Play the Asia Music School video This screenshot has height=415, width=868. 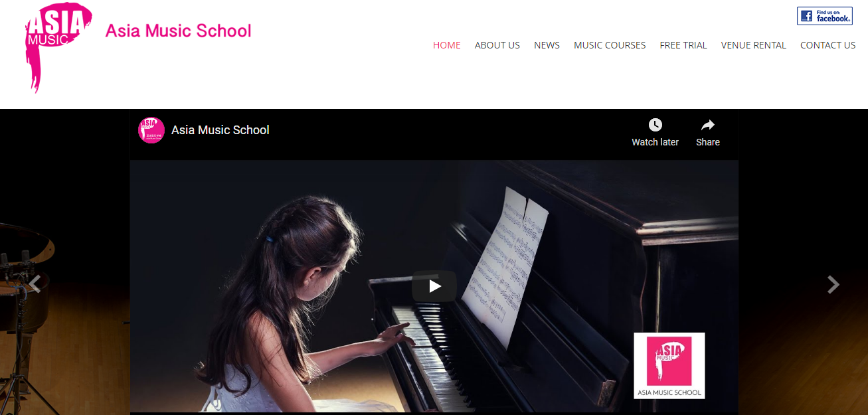click(434, 286)
